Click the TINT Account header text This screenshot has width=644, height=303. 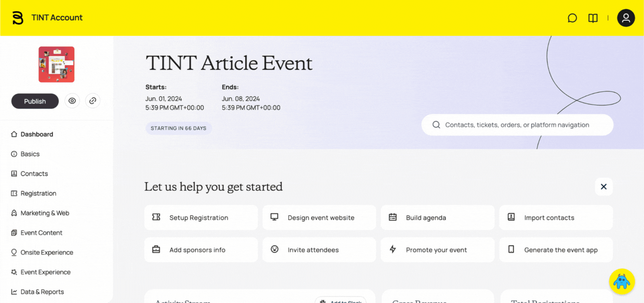(x=57, y=18)
